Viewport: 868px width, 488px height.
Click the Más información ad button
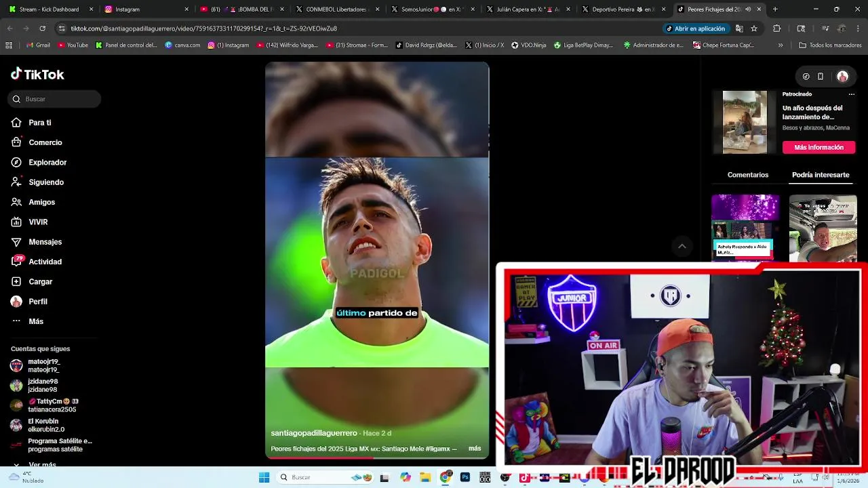pyautogui.click(x=819, y=147)
